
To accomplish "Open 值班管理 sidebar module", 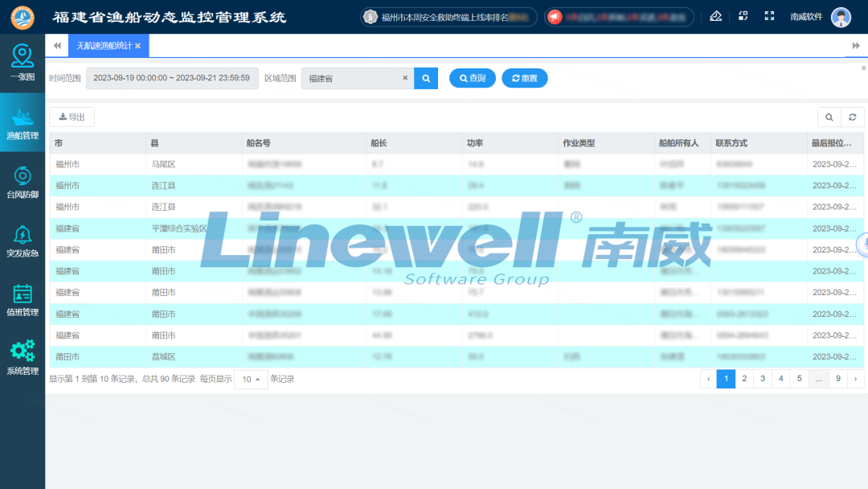I will pos(23,300).
